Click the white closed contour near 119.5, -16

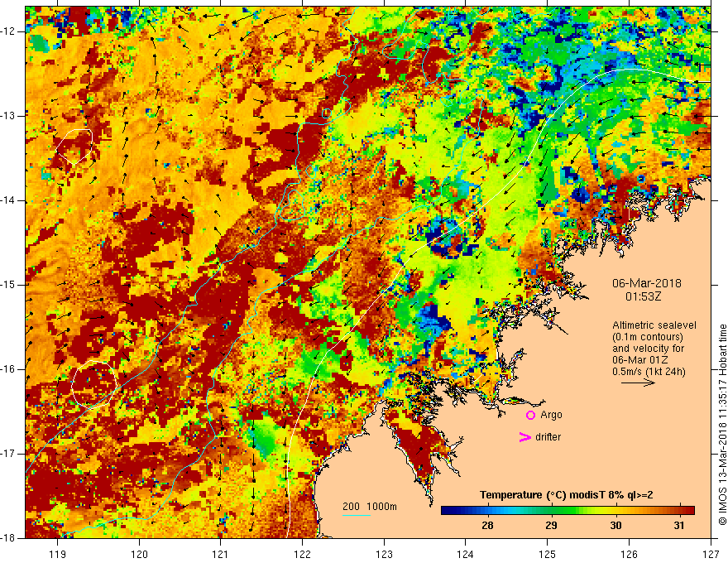[93, 384]
